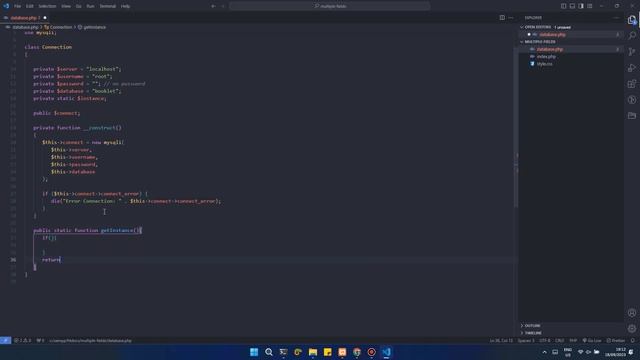Screen dimensions: 640x360
Task: Click the Customize Layout icon
Action: tap(590, 6)
